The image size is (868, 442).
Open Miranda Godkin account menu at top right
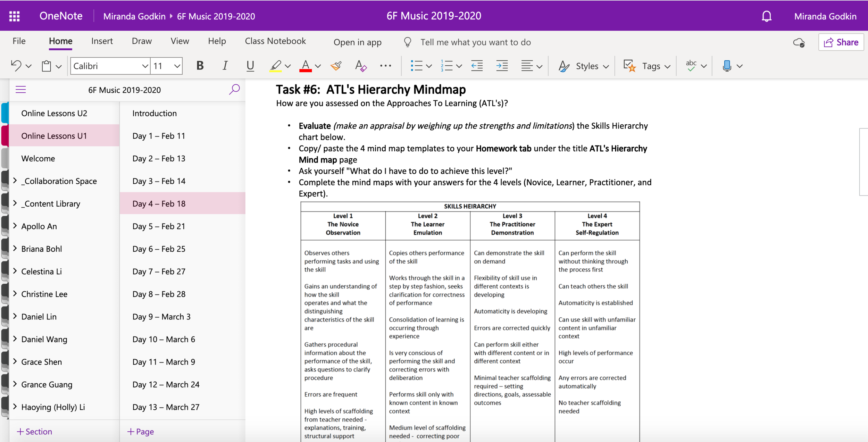(x=825, y=16)
